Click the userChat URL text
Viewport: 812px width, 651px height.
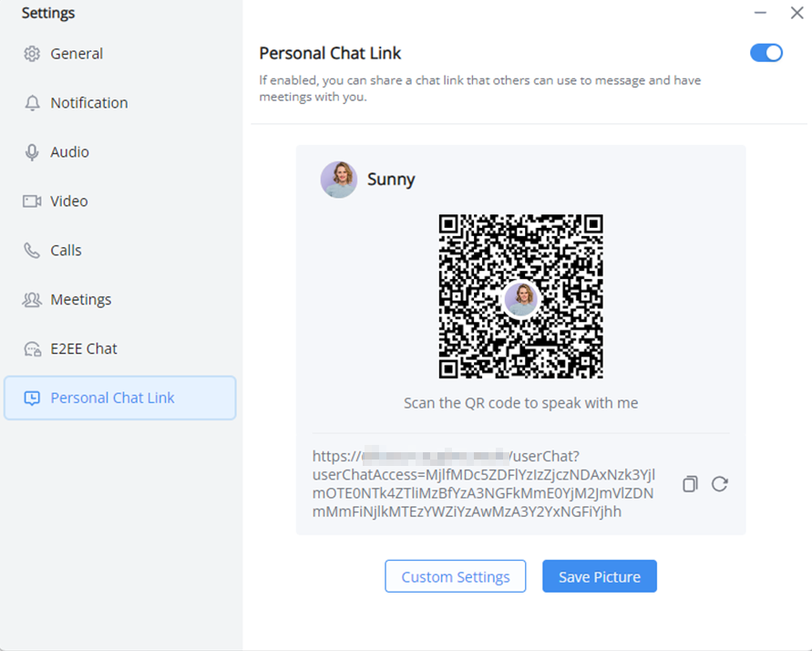(484, 484)
